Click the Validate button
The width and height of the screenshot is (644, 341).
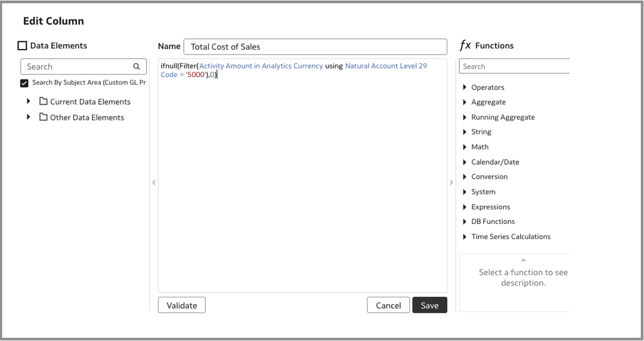(182, 305)
